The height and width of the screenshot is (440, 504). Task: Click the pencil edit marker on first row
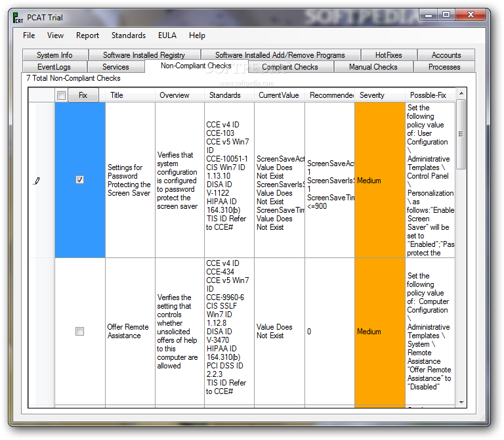tap(37, 181)
